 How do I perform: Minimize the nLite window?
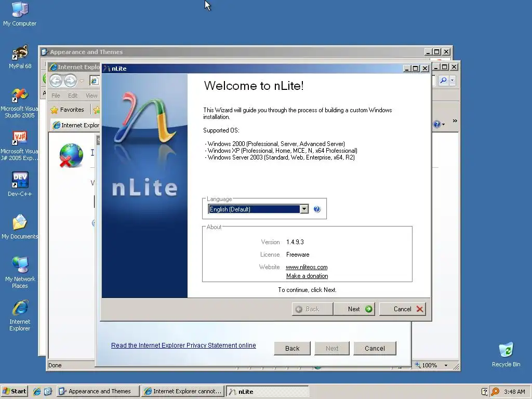click(407, 69)
